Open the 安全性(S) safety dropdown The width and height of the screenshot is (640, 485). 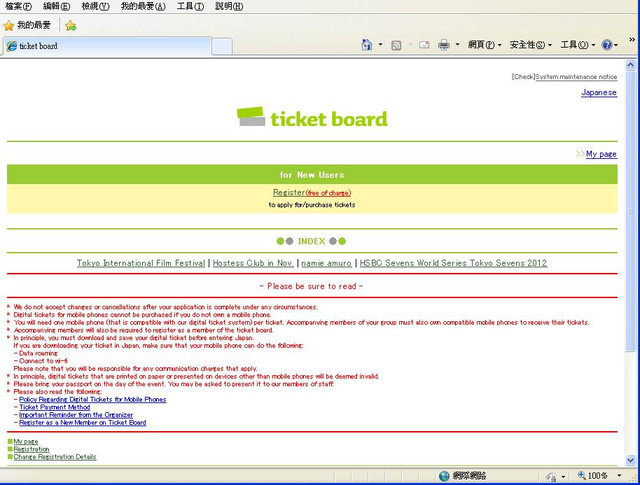(530, 44)
